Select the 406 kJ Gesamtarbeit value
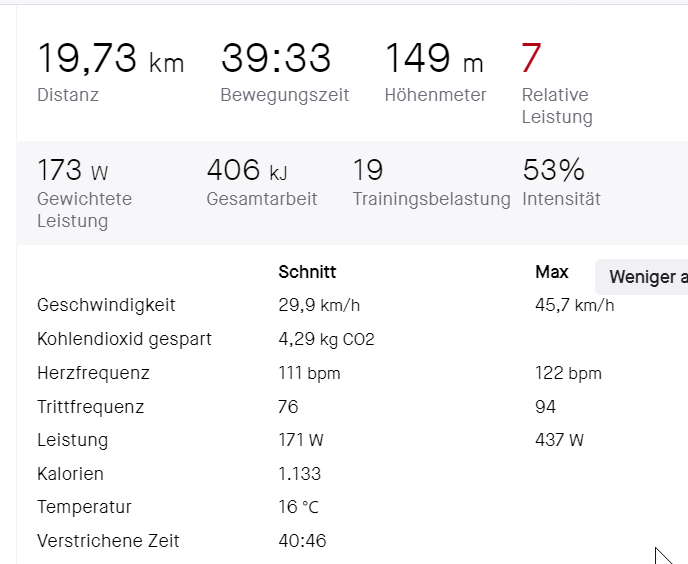Screen dimensions: 688x564 pos(246,170)
